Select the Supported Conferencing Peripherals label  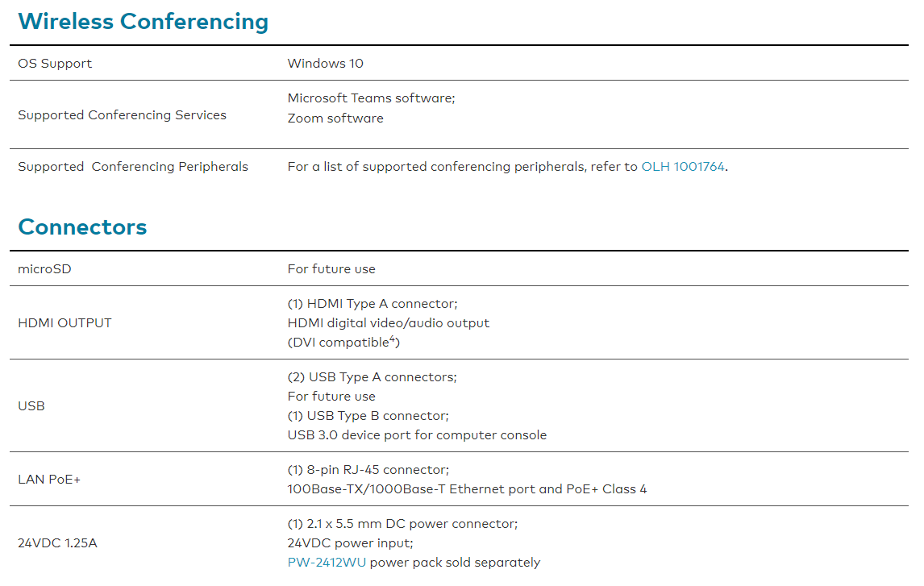point(133,167)
